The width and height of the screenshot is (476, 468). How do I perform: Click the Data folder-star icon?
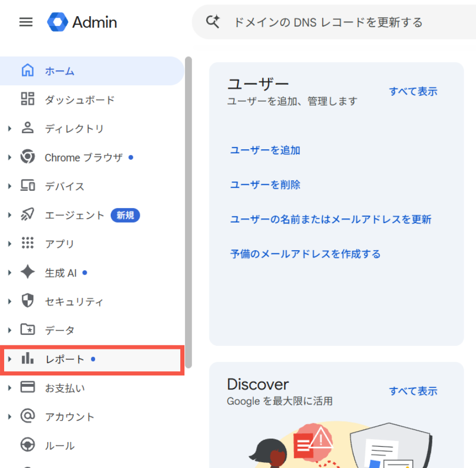coord(28,329)
